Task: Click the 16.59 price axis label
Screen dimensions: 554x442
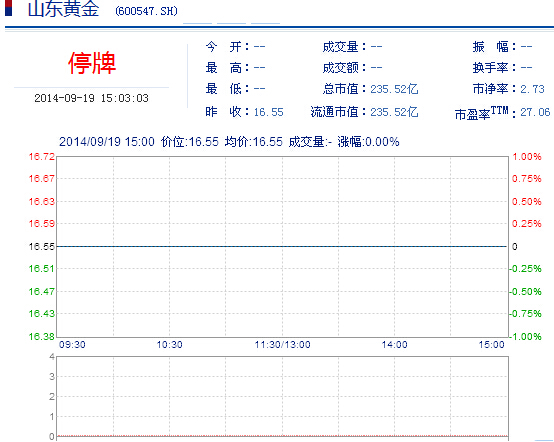Action: coord(42,223)
